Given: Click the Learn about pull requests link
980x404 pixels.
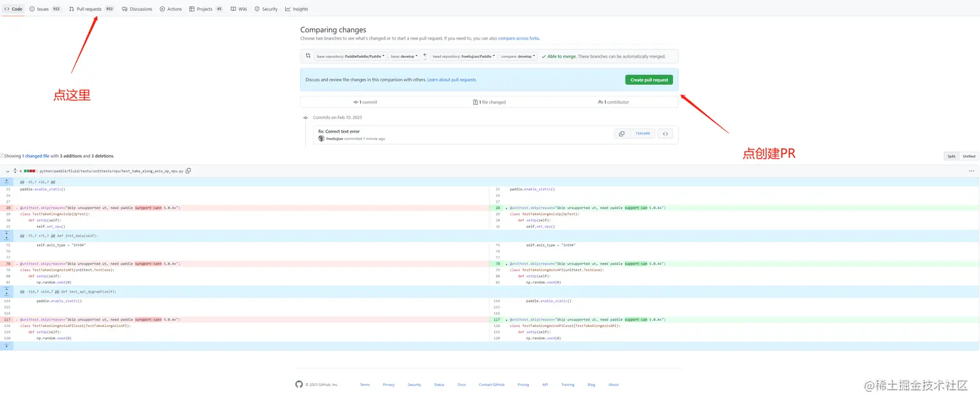Looking at the screenshot, I should pyautogui.click(x=452, y=80).
